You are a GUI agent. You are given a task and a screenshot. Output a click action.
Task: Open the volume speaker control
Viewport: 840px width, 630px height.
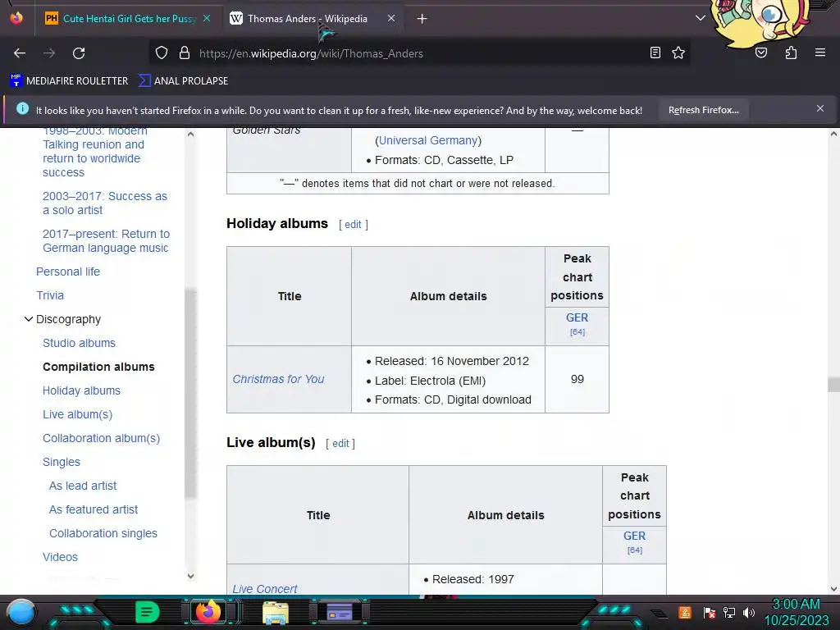pos(748,612)
